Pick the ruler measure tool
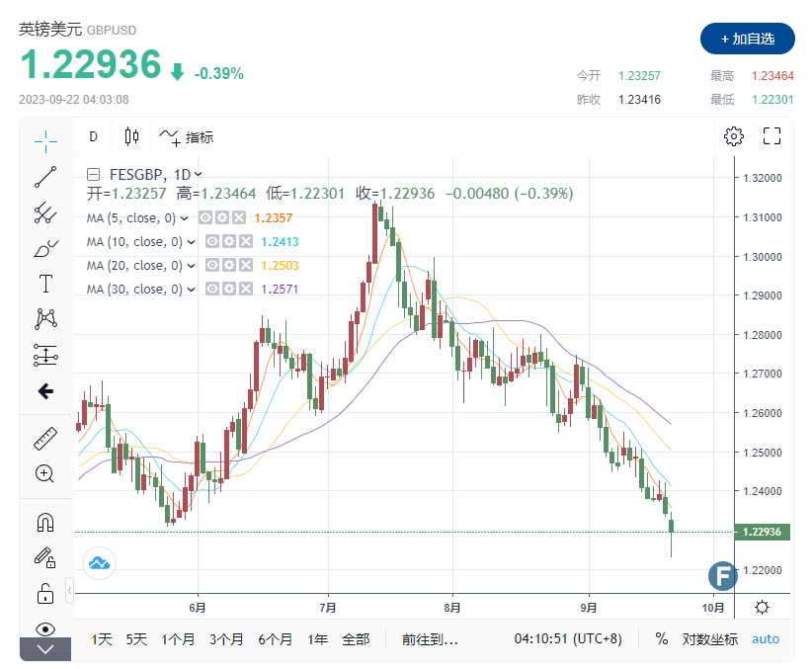812x669 pixels. pos(45,438)
